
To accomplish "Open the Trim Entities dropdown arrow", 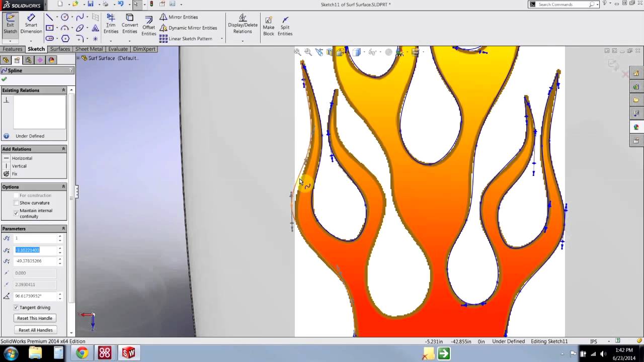I will point(111,40).
